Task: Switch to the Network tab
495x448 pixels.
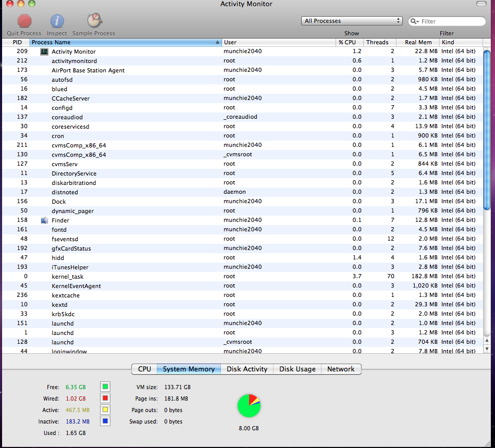Action: point(341,369)
